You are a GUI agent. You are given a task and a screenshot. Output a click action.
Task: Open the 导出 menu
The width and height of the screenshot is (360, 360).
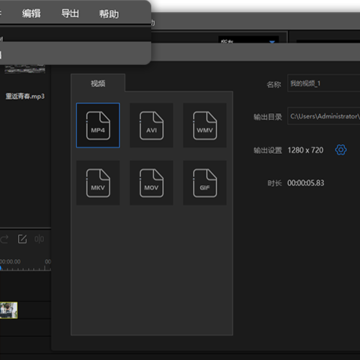pos(70,14)
